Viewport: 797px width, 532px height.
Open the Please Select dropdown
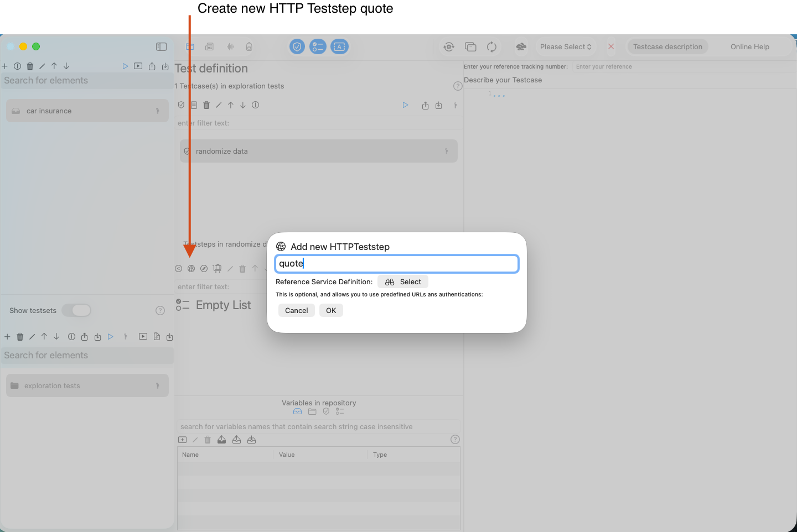566,47
